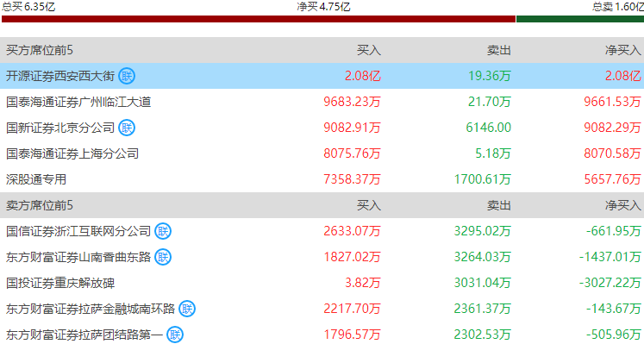The height and width of the screenshot is (344, 644).
Task: Click 2.08亿 net buy value in highlighted row
Action: click(x=622, y=76)
